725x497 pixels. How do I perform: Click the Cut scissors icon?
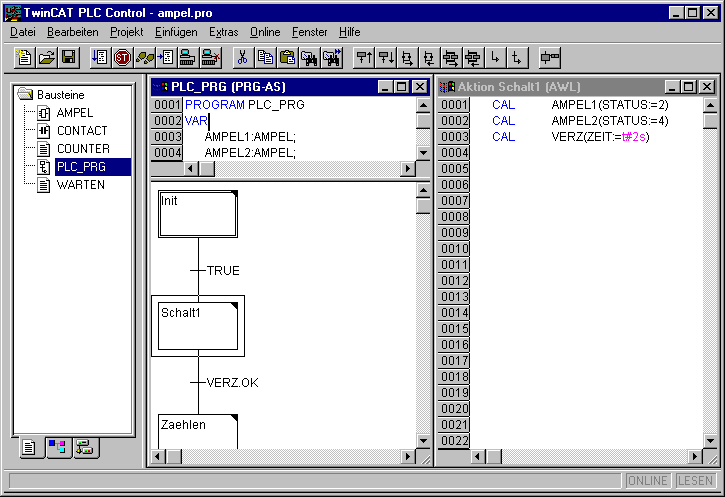[242, 58]
